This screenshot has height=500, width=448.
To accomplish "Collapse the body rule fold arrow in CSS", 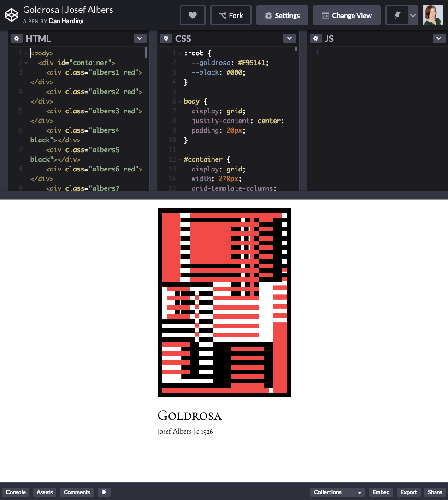I will coord(179,102).
